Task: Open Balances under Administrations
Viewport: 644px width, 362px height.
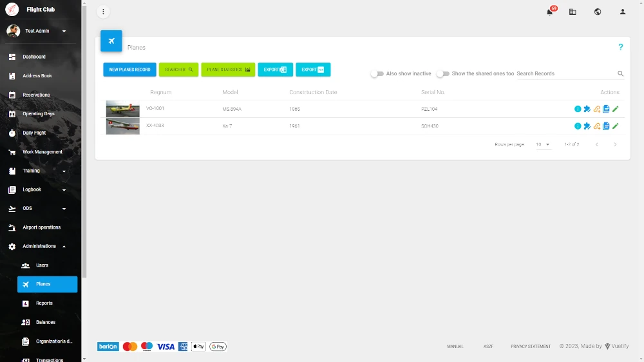Action: (47, 323)
